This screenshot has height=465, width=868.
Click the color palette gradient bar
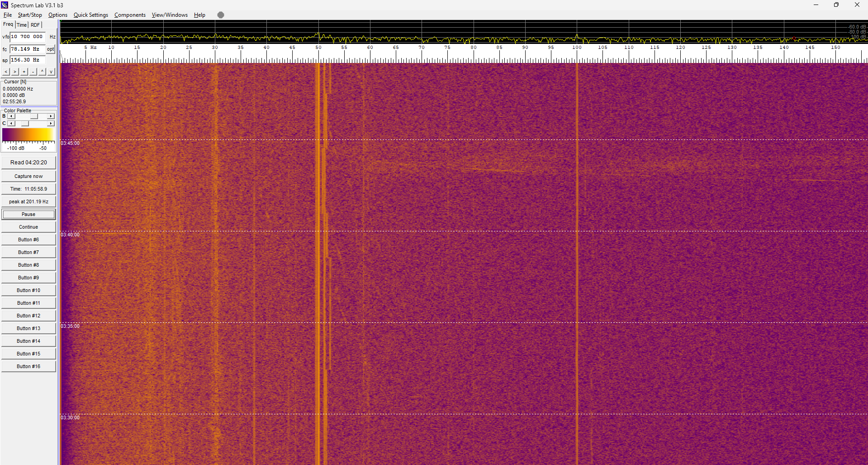[28, 134]
